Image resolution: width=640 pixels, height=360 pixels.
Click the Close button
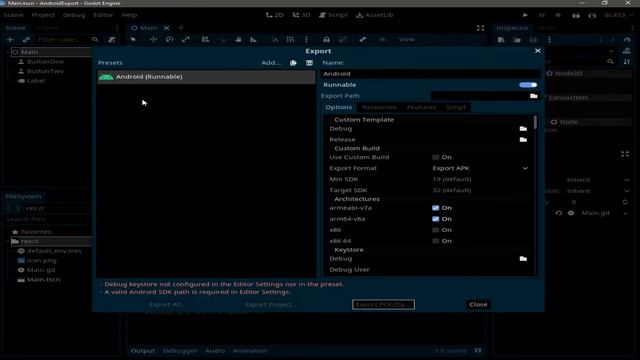(478, 304)
